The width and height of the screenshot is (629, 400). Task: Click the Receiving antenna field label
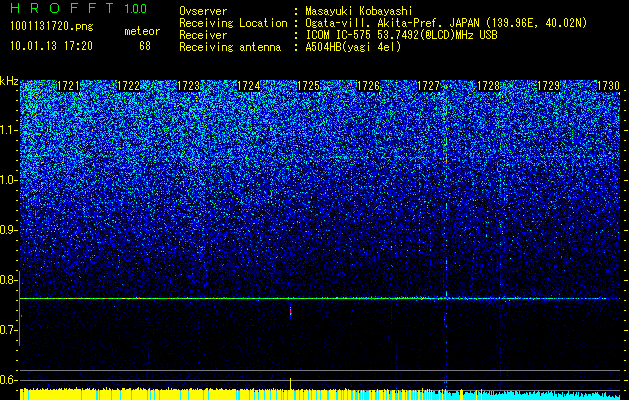[230, 47]
